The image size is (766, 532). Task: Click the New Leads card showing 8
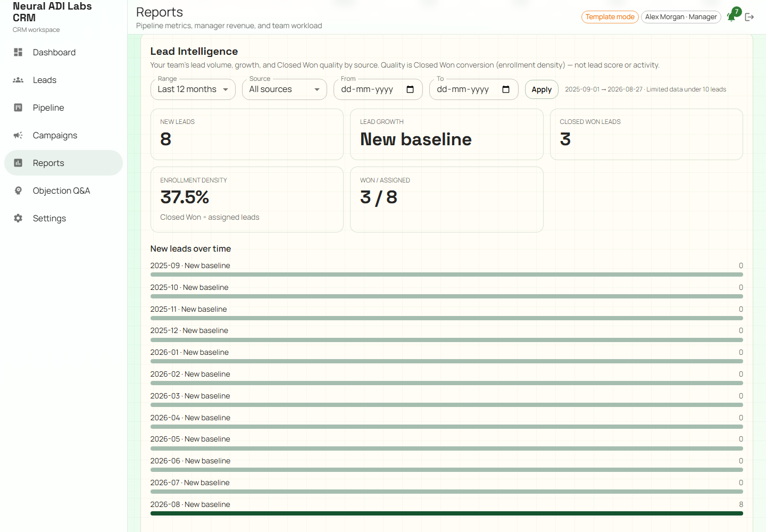pyautogui.click(x=247, y=134)
